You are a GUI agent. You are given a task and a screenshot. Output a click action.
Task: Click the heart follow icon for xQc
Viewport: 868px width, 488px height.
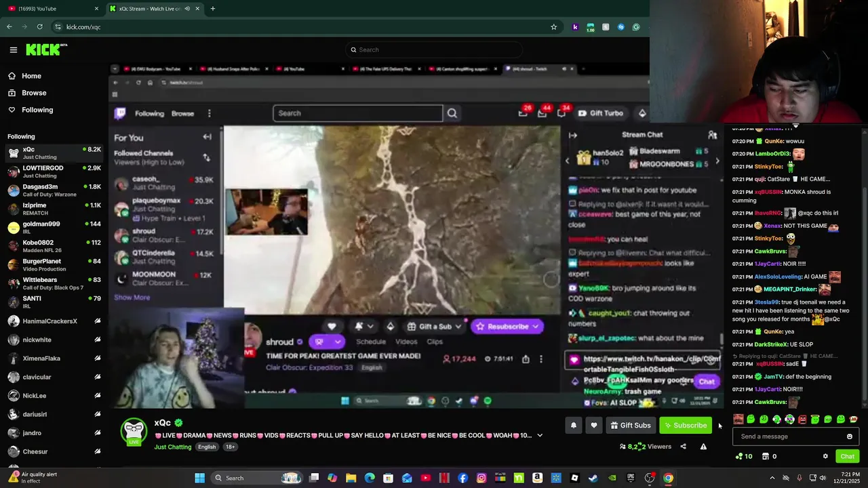(x=594, y=425)
